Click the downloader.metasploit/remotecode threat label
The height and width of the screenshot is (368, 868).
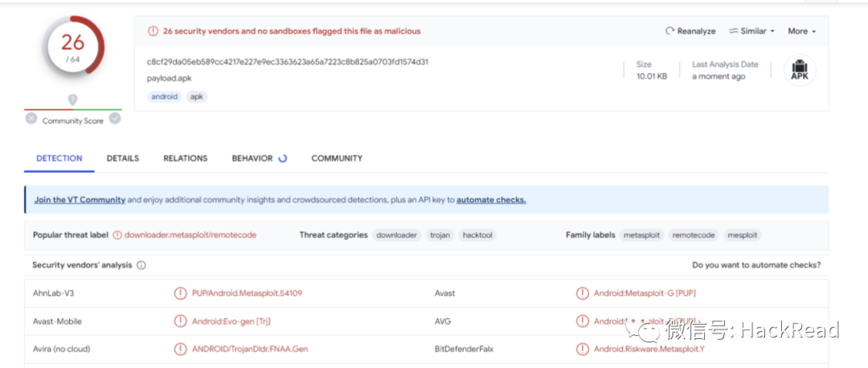190,235
